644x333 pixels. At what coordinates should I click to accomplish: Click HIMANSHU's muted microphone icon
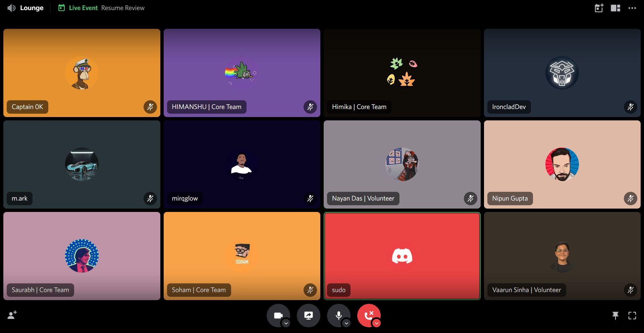pyautogui.click(x=310, y=107)
